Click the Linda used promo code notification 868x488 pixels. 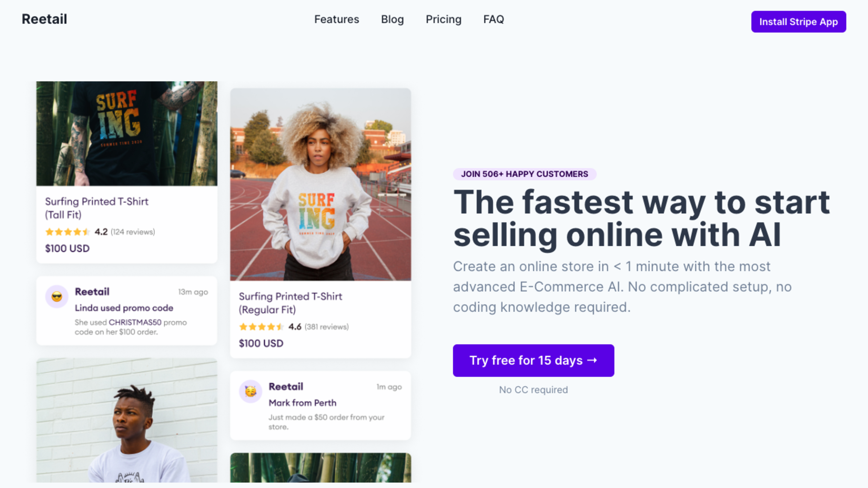(x=127, y=311)
